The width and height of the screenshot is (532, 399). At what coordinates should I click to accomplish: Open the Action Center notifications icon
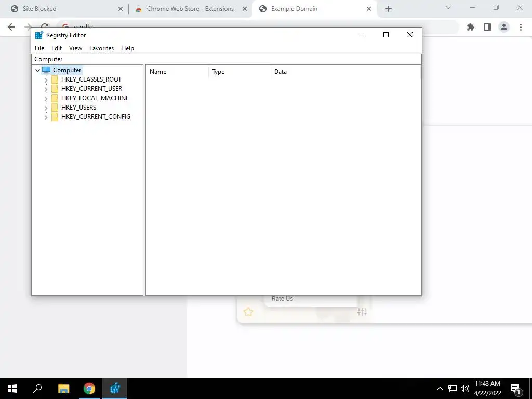pos(515,389)
